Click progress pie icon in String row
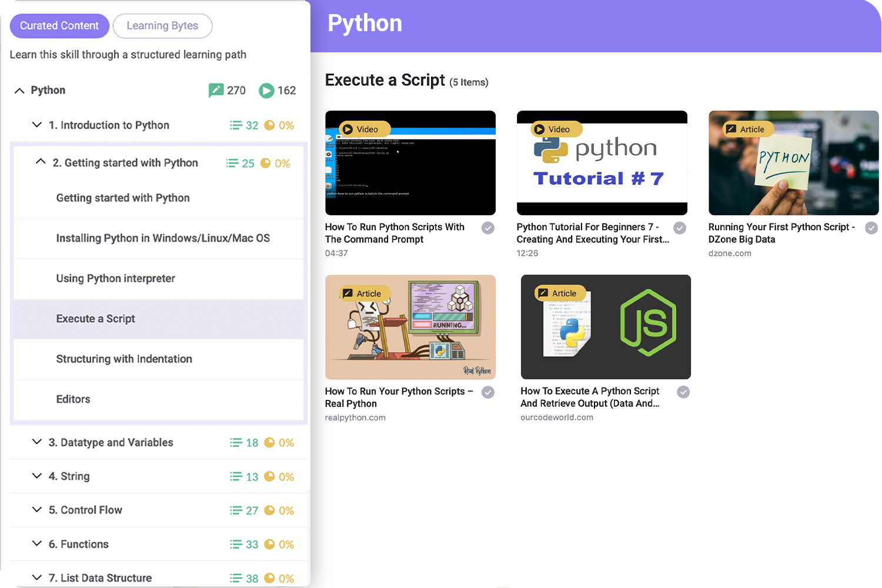This screenshot has height=588, width=882. [x=269, y=477]
